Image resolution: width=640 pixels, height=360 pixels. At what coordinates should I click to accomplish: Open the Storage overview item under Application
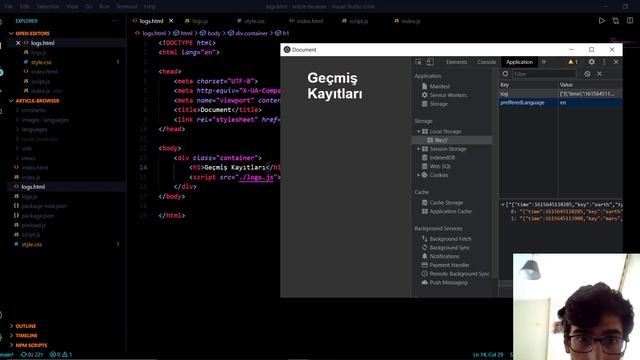pyautogui.click(x=438, y=104)
